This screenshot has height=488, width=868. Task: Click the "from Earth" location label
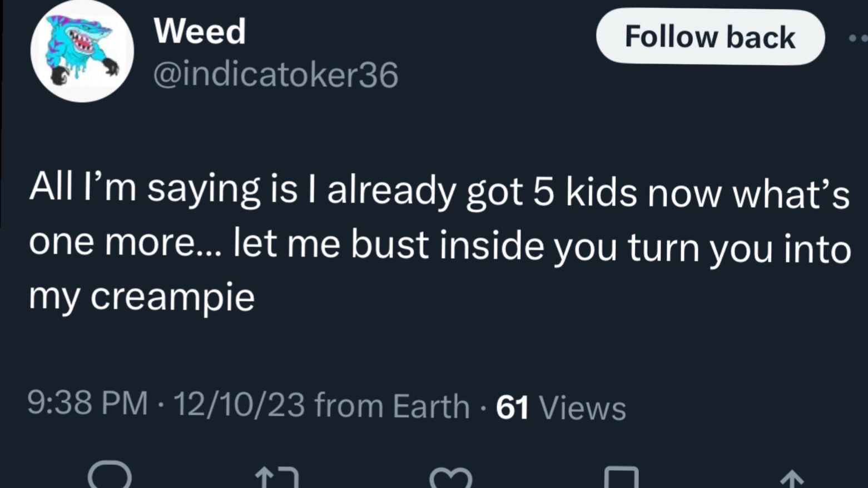click(x=392, y=406)
